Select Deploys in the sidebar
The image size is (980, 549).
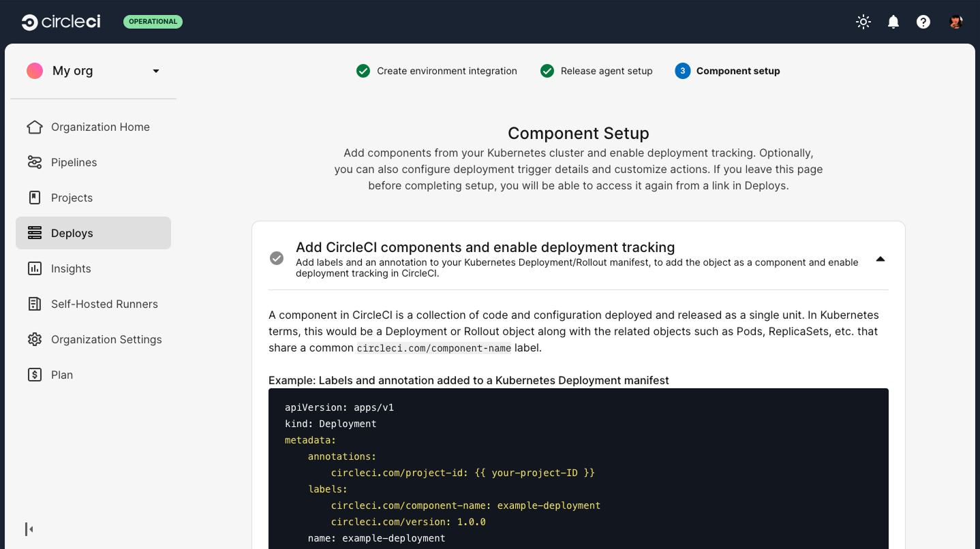pos(93,233)
